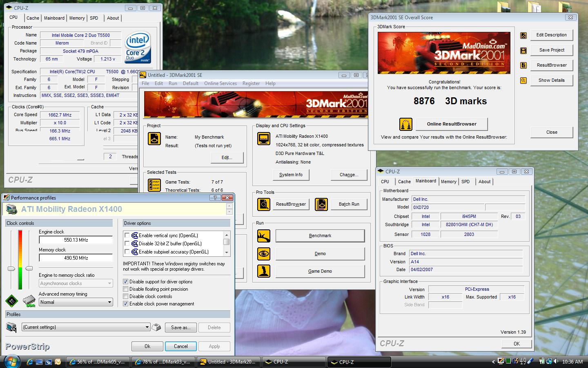The width and height of the screenshot is (588, 368).
Task: Click the Online ResultBrowser headphones icon
Action: click(405, 124)
